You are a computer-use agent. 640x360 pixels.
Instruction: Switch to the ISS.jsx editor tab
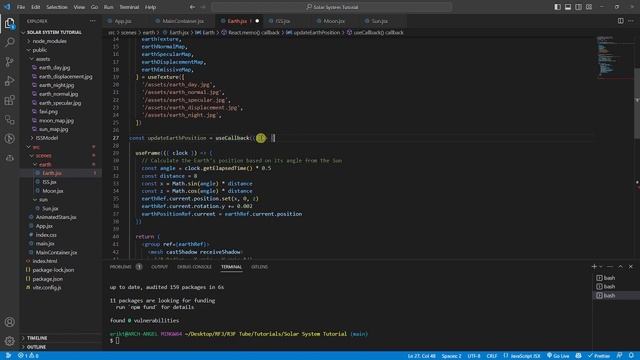pyautogui.click(x=282, y=21)
